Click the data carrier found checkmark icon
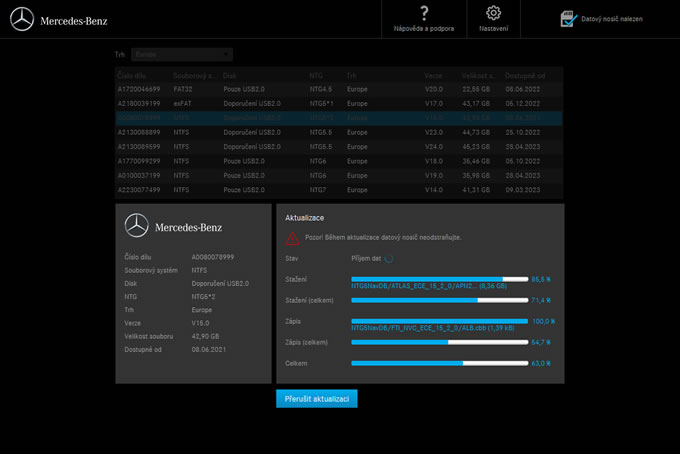The height and width of the screenshot is (454, 680). 569,19
